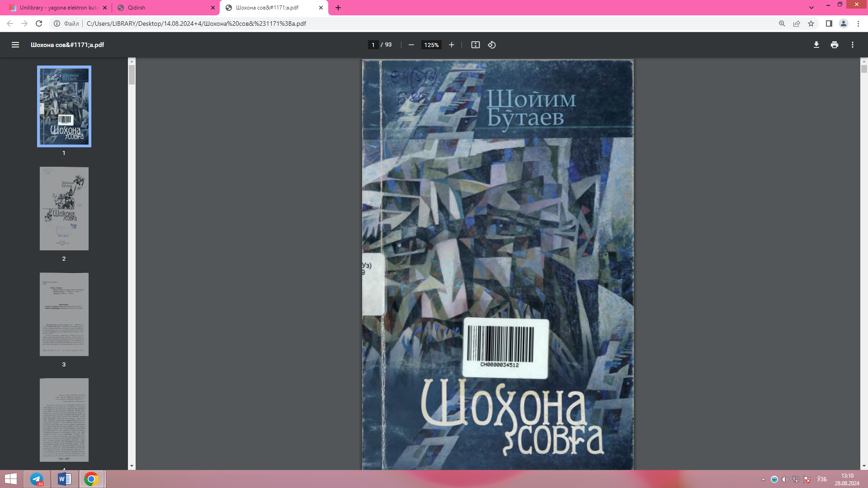Open Telegram from the taskbar

tap(37, 479)
